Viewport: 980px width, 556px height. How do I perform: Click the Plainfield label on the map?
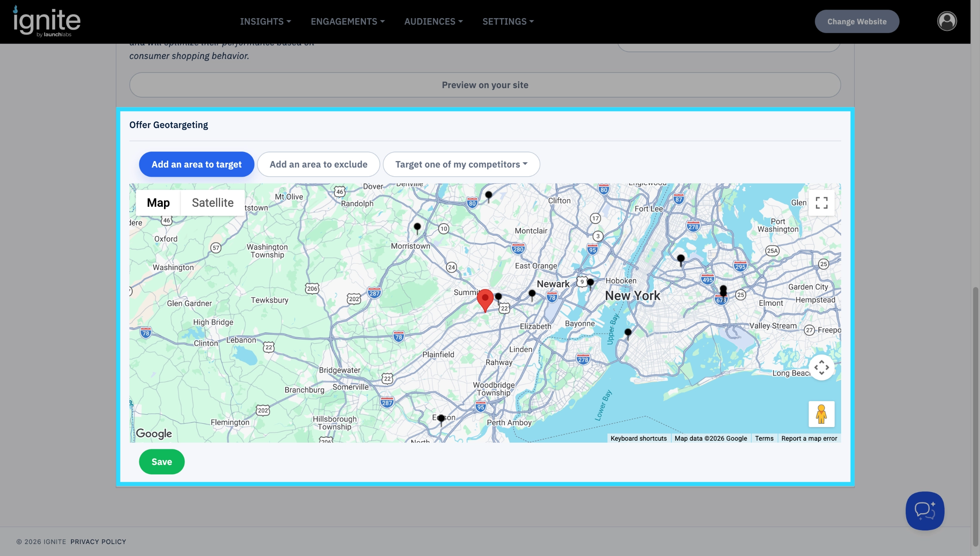(x=438, y=354)
